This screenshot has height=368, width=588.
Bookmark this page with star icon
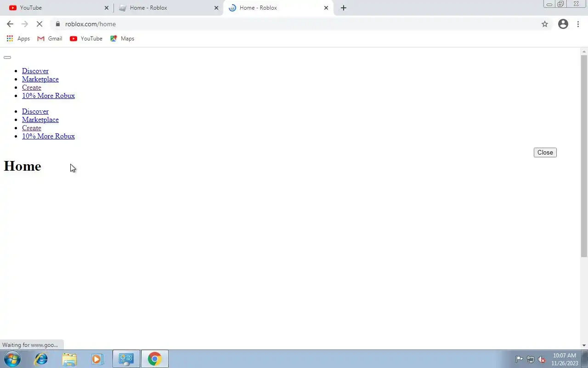(545, 24)
